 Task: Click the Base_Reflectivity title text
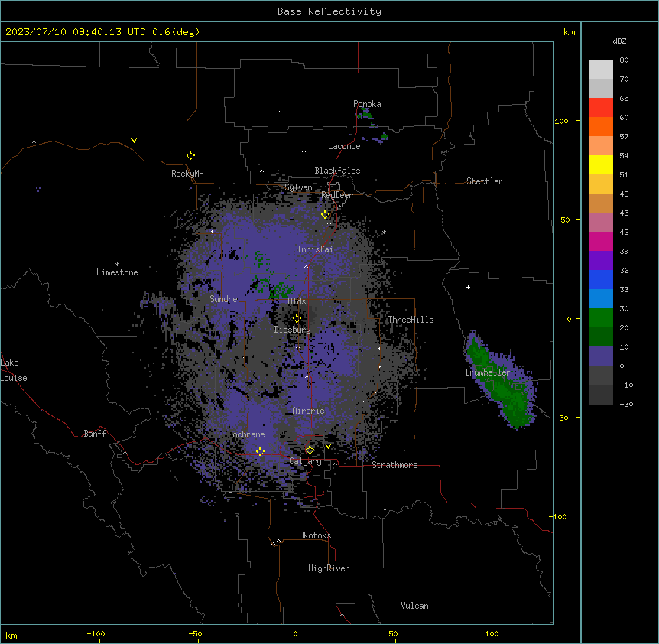pos(329,11)
